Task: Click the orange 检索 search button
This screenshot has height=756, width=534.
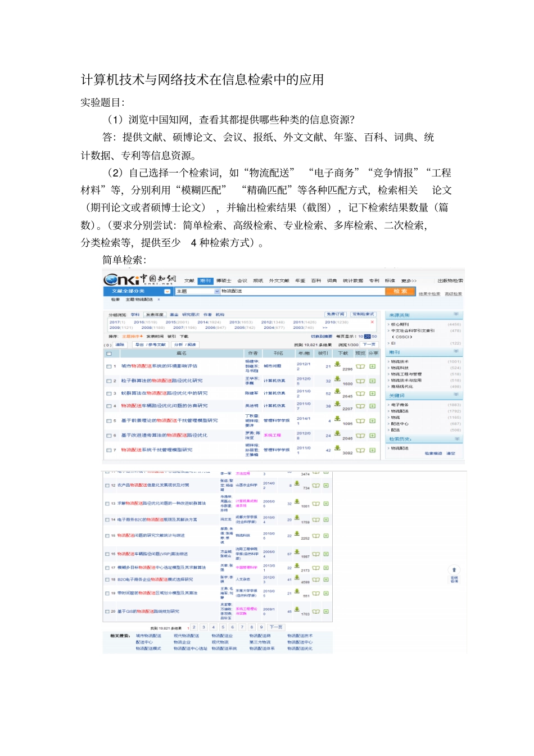Action: click(400, 291)
